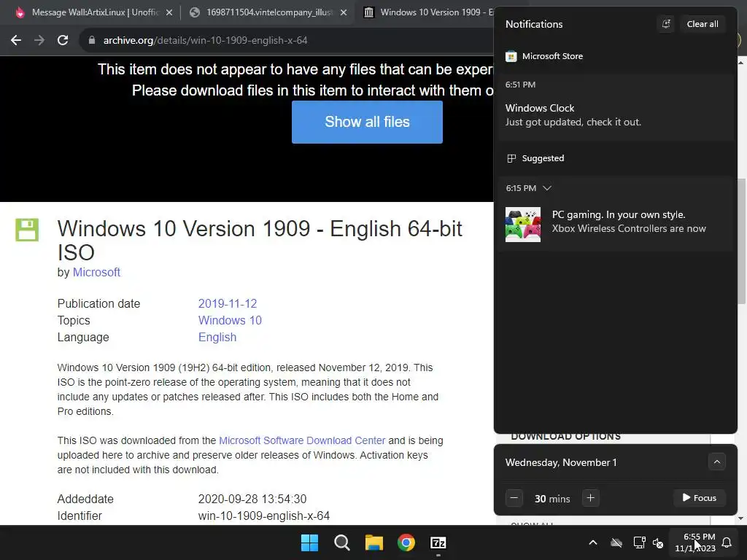Click the Identifier value win-10-1909-english-x-64
Viewport: 747px width, 560px height.
click(x=264, y=516)
